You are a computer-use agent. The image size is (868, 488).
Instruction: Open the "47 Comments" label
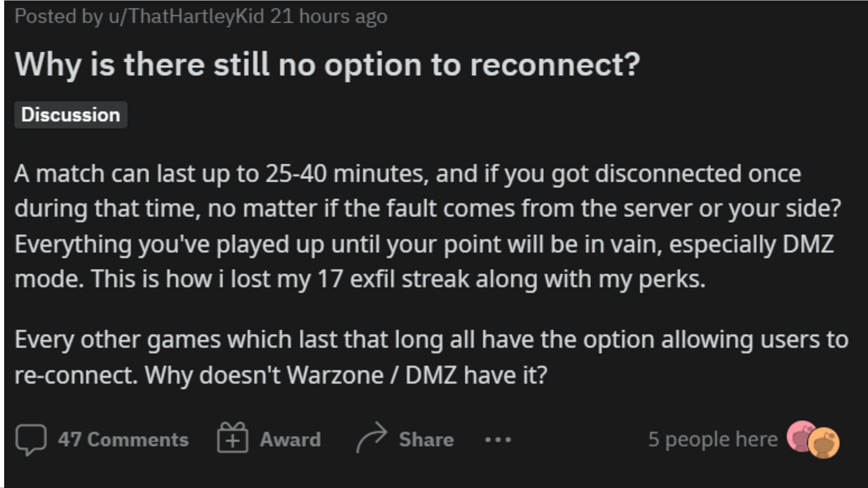[123, 439]
